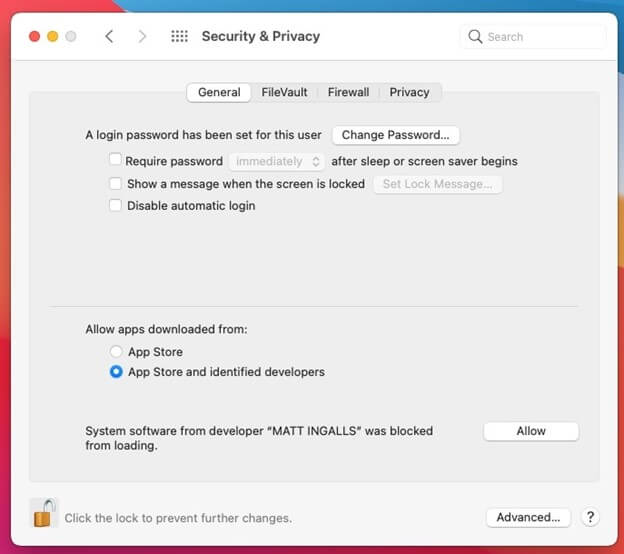Switch to the Firewall tab

[x=348, y=92]
